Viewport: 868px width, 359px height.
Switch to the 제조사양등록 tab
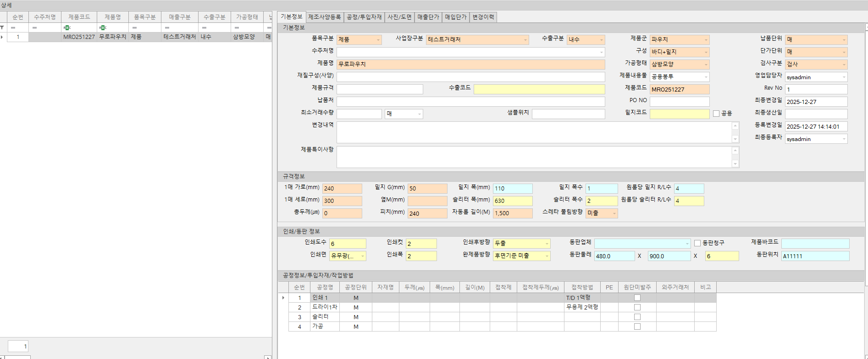[325, 17]
